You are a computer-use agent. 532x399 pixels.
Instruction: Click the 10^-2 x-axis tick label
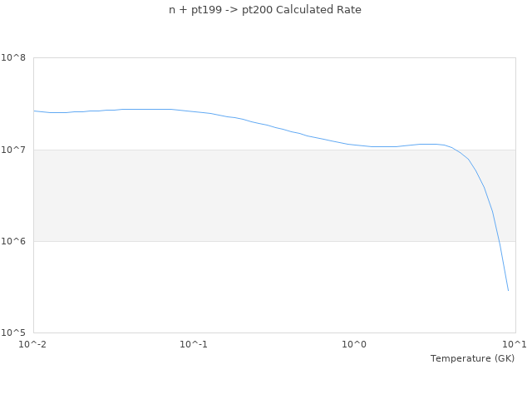[x=33, y=344]
